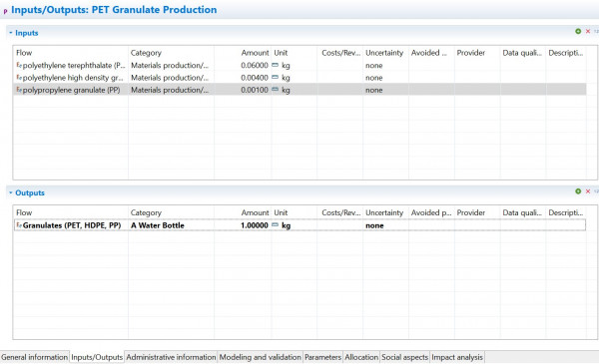This screenshot has width=599, height=364.
Task: Click the Data quality column header in Outputs table
Action: coord(522,212)
